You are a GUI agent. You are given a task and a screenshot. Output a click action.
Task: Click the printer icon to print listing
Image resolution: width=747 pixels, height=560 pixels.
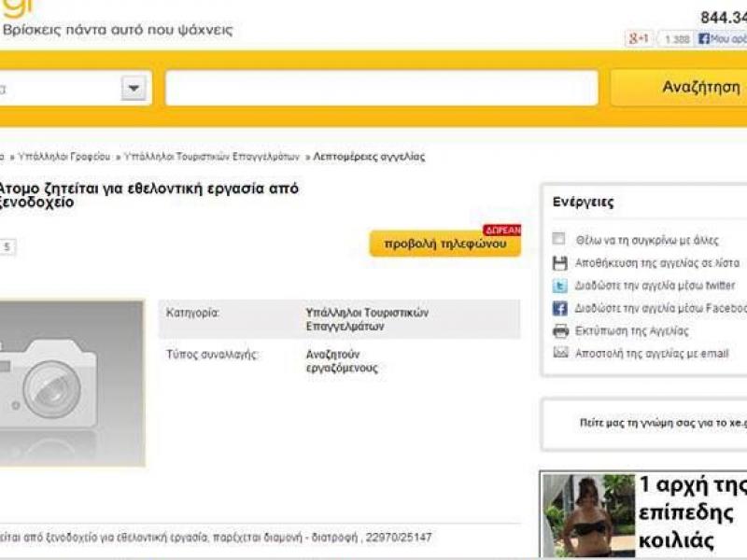click(x=560, y=330)
